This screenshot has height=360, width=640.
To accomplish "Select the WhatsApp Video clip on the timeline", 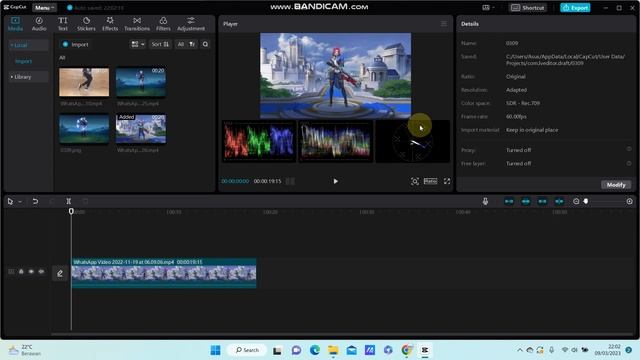I will coord(164,273).
